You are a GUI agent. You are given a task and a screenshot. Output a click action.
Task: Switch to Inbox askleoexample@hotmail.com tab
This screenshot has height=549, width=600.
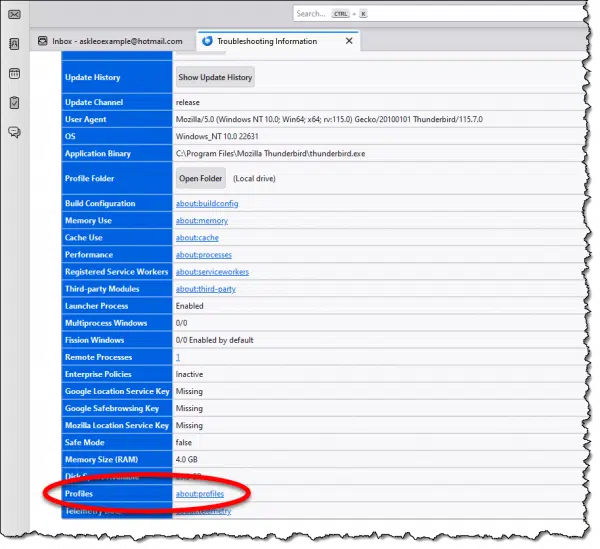(x=111, y=41)
